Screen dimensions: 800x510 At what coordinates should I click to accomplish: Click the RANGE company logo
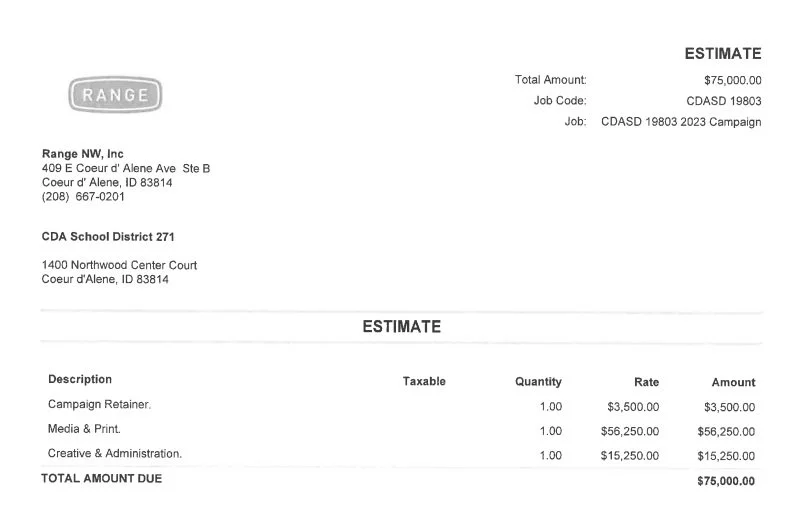tap(115, 94)
